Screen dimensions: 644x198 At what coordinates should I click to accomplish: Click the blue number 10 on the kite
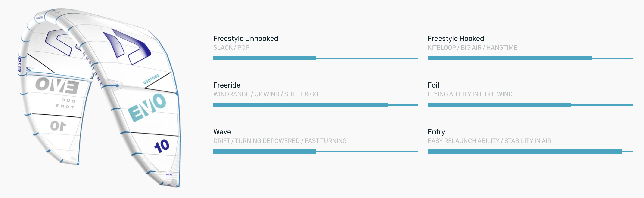coord(162,146)
